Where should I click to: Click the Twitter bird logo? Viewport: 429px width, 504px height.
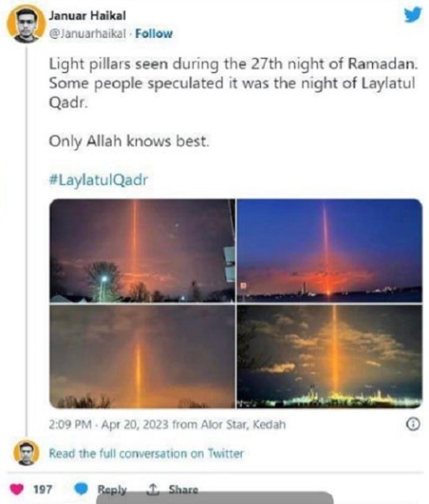[412, 15]
